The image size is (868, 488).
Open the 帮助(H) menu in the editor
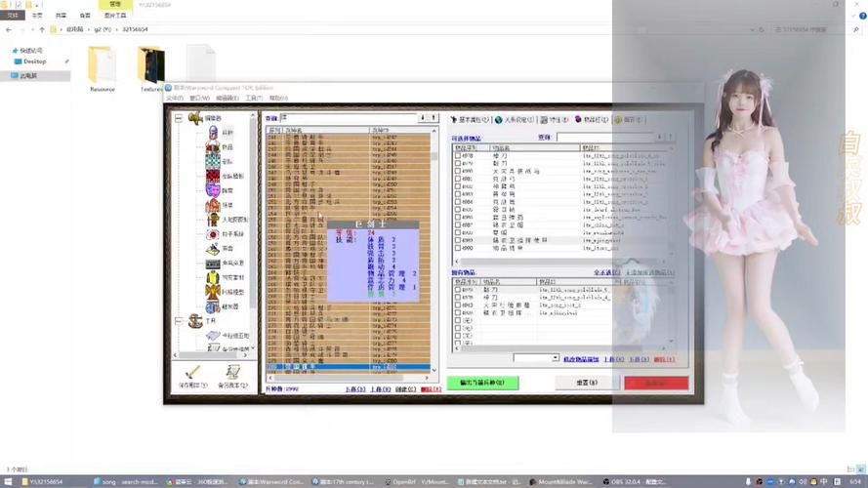[x=278, y=98]
